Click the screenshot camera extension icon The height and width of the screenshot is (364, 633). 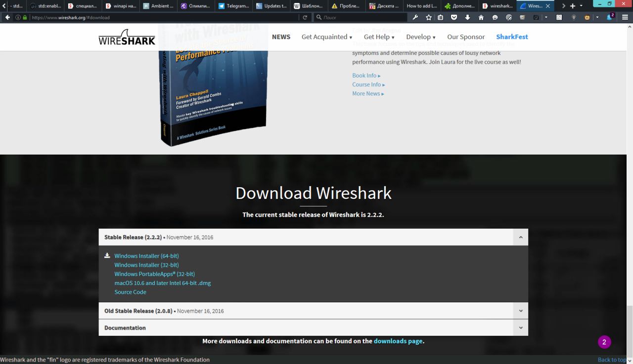[536, 17]
